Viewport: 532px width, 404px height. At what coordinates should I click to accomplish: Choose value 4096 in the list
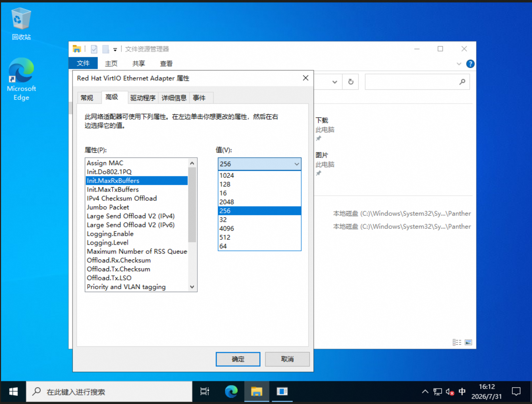tap(260, 229)
